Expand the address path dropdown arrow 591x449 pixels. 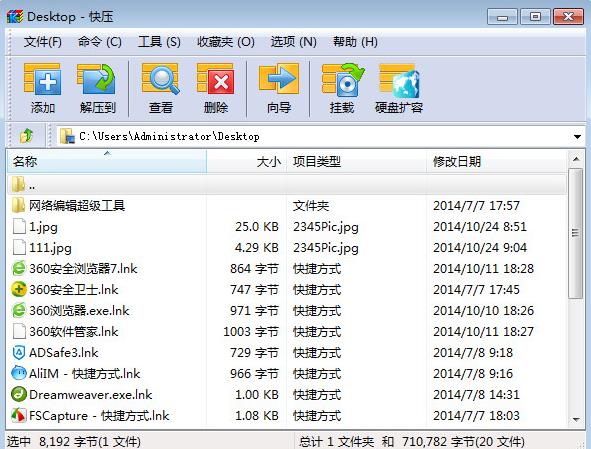(x=577, y=136)
